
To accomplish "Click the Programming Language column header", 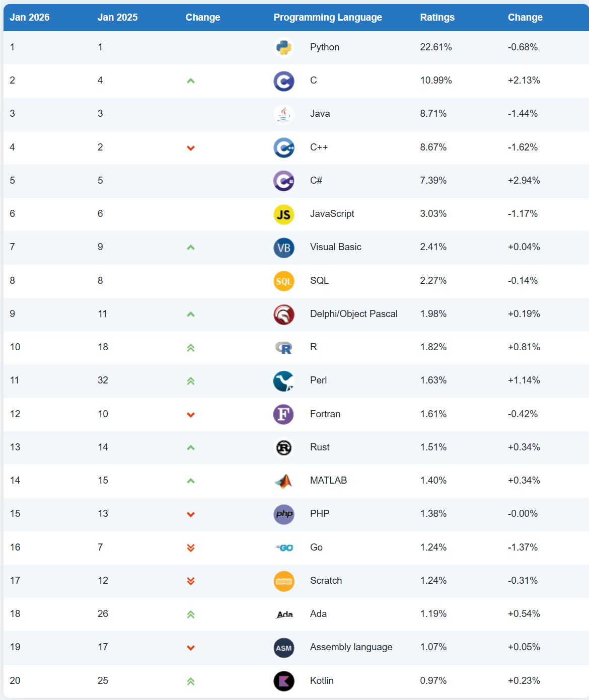I will point(328,17).
